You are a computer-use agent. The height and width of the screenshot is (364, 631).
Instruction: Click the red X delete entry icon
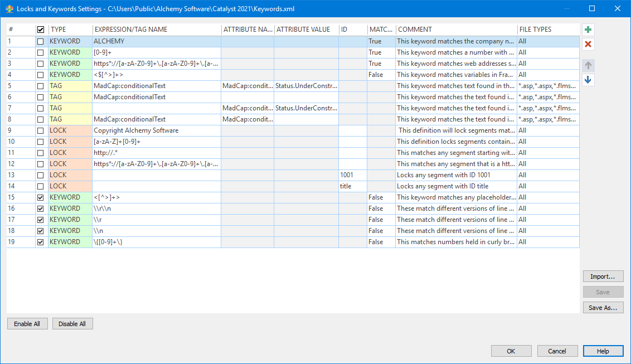click(x=588, y=44)
